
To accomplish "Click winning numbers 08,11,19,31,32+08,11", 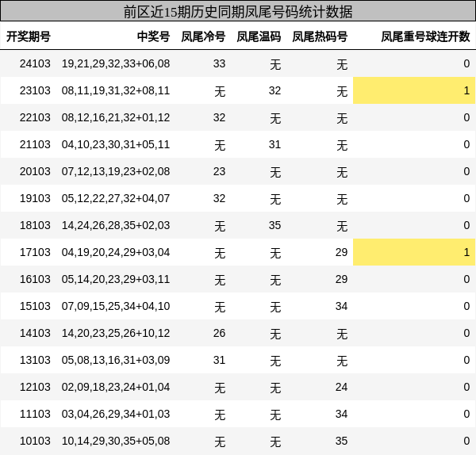I will click(116, 90).
